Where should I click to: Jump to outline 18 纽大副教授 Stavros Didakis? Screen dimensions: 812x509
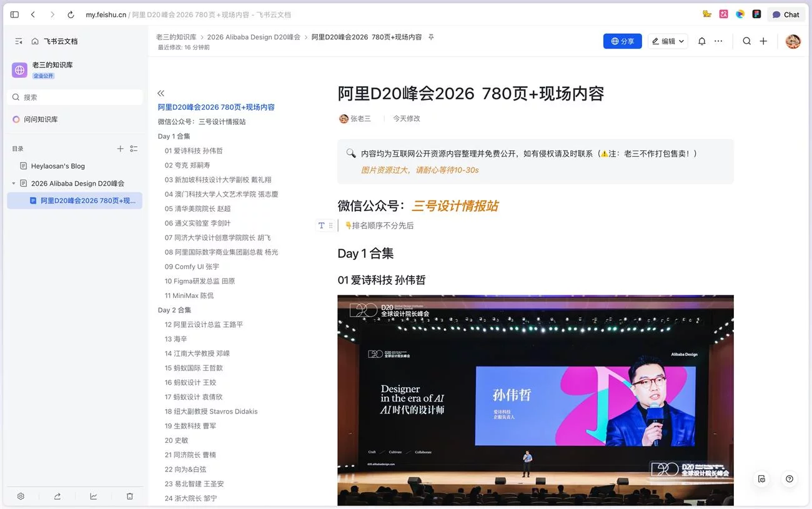tap(211, 412)
